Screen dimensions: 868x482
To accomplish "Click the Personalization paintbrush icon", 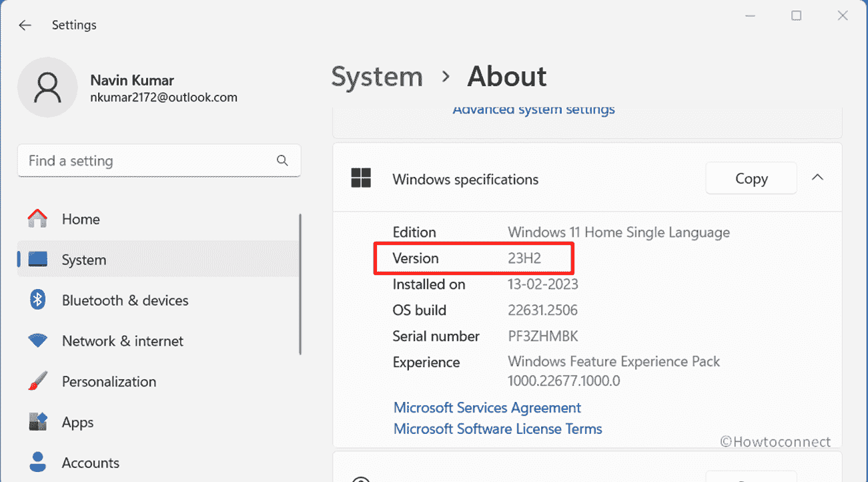I will [38, 381].
